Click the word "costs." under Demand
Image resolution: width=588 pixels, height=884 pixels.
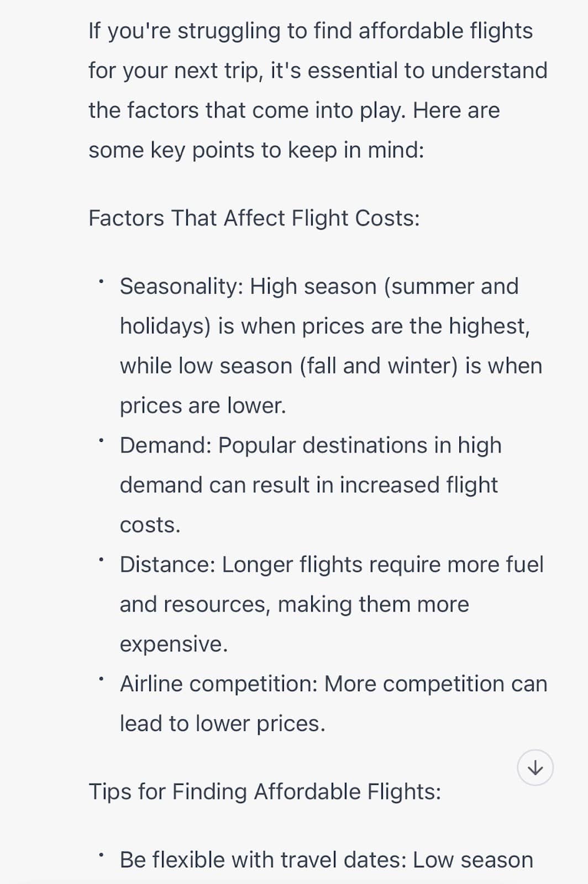point(150,525)
